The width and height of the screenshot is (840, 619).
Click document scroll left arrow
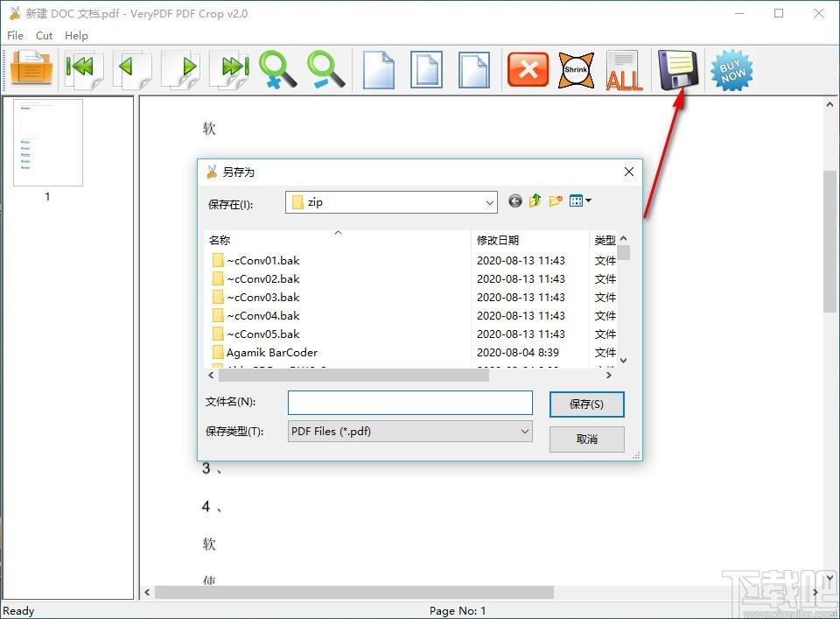pos(147,592)
